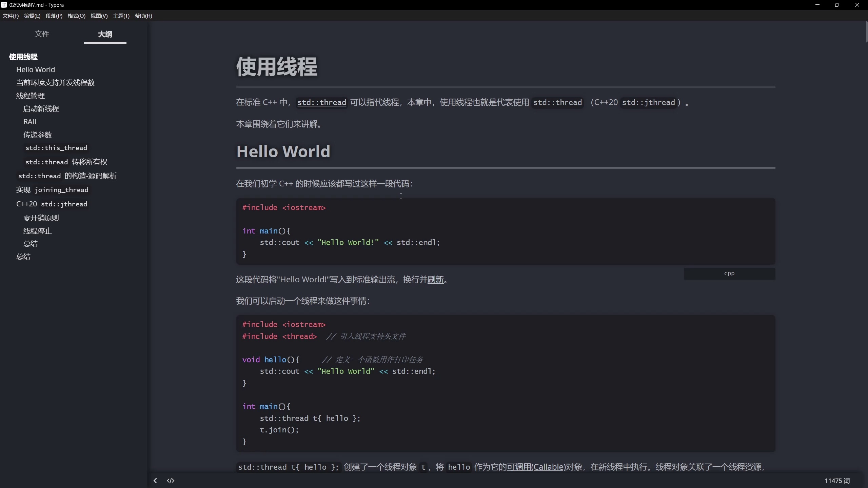Go to 当前环境支持并发线程数 in outline
Viewport: 868px width, 488px height.
tap(55, 83)
